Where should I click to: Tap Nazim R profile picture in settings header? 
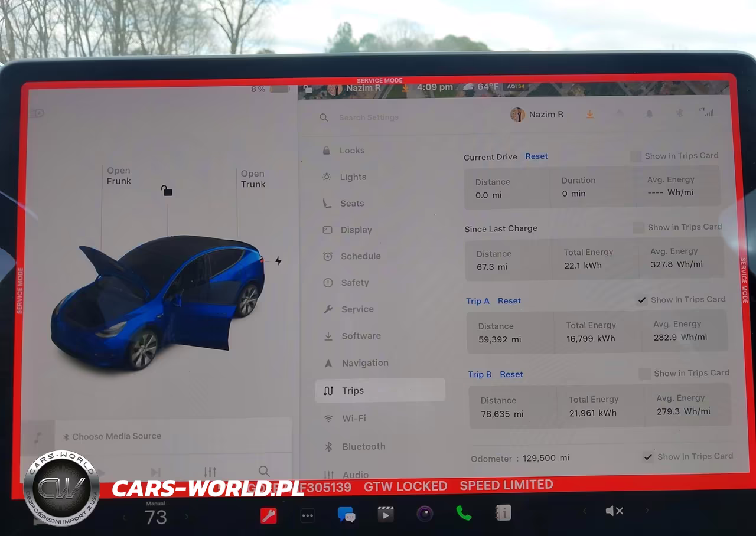(517, 115)
